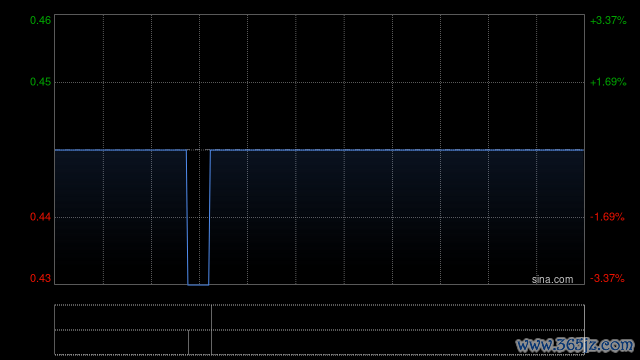
Task: Click the 0.46 price axis label
Action: 40,20
